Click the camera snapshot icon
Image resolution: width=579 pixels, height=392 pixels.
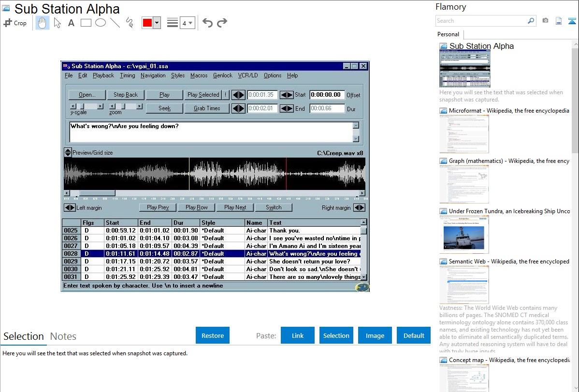pyautogui.click(x=545, y=21)
